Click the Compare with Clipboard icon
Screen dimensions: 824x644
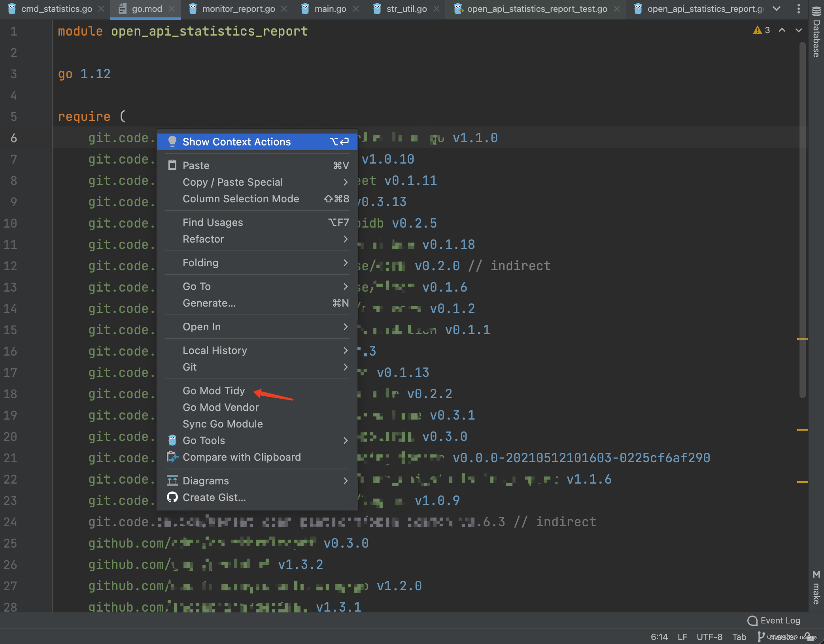pos(172,457)
